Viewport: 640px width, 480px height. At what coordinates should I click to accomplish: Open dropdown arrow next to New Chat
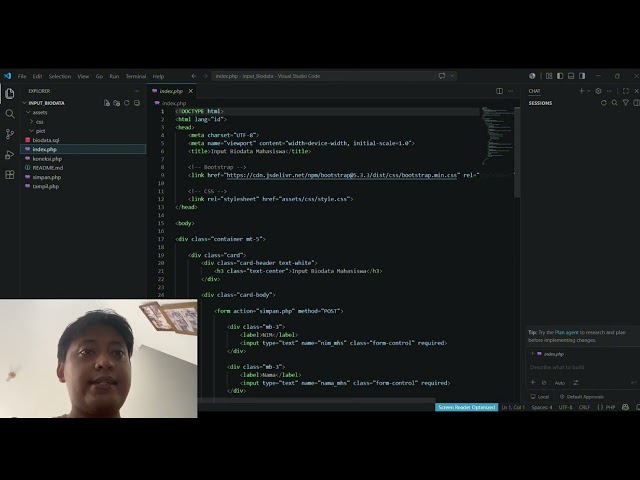[589, 91]
